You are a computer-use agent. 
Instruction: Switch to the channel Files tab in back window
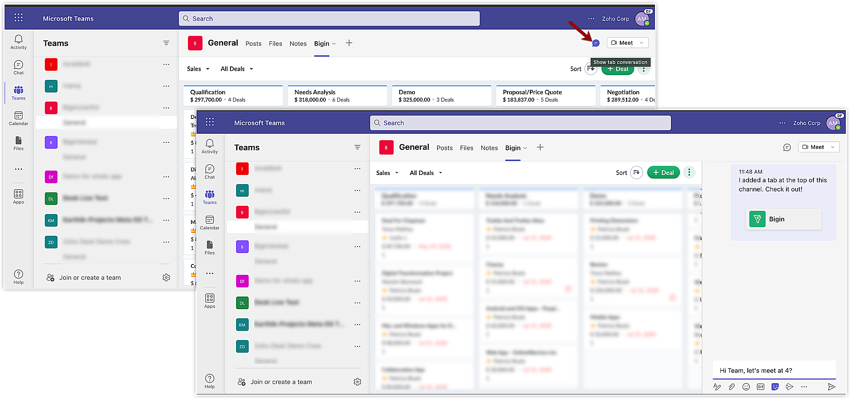point(276,44)
